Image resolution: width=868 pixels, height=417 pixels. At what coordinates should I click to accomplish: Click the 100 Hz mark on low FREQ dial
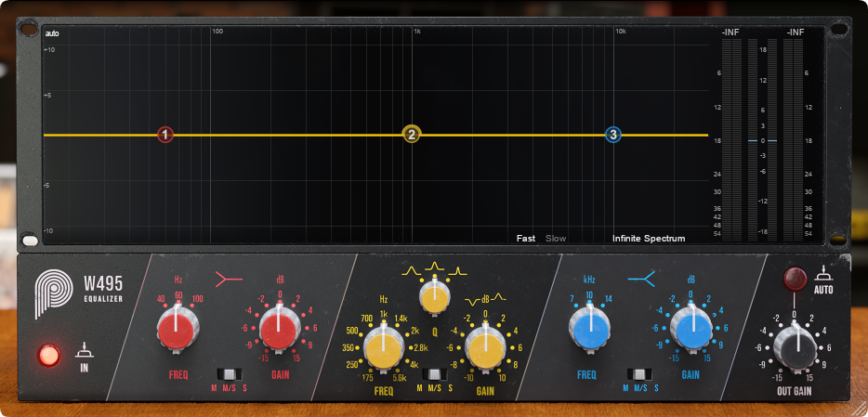pos(197,299)
